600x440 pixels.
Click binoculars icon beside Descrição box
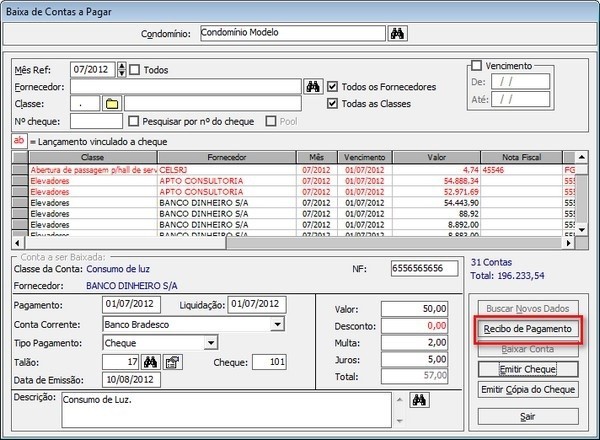tap(422, 401)
